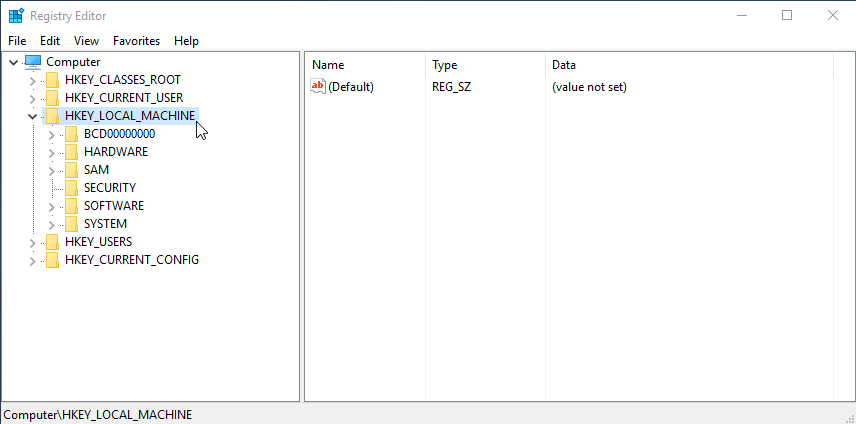Select the SECURITY key

coord(110,188)
